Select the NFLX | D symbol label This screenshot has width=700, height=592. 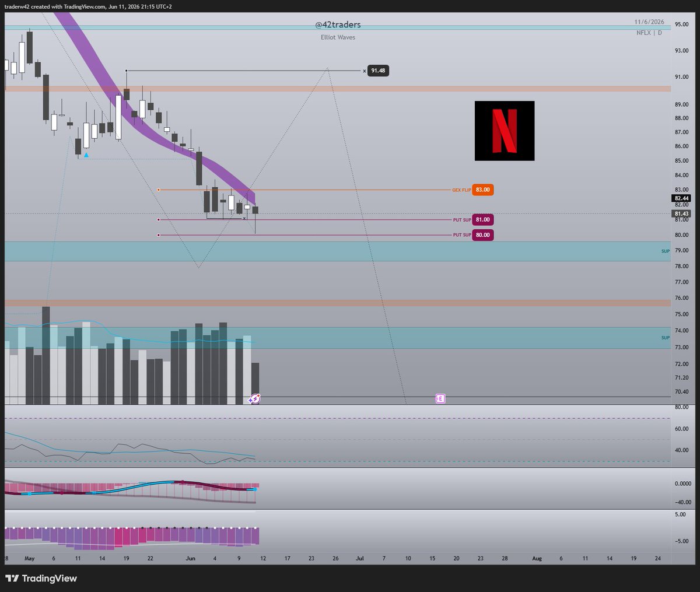[x=649, y=33]
